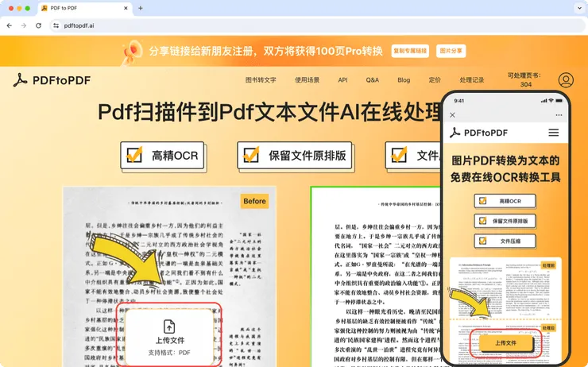Click the 图片PDF转换为文本的 heading in phone
588x367 pixels.
point(505,160)
